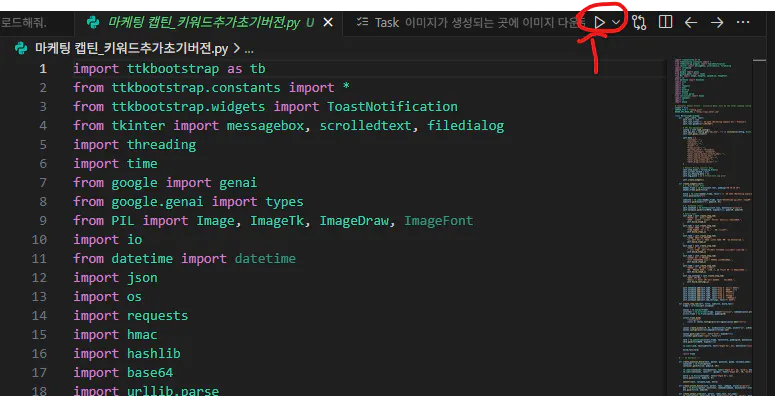Click 'genai' on line 7
Image resolution: width=775 pixels, height=396 pixels.
[x=238, y=183]
